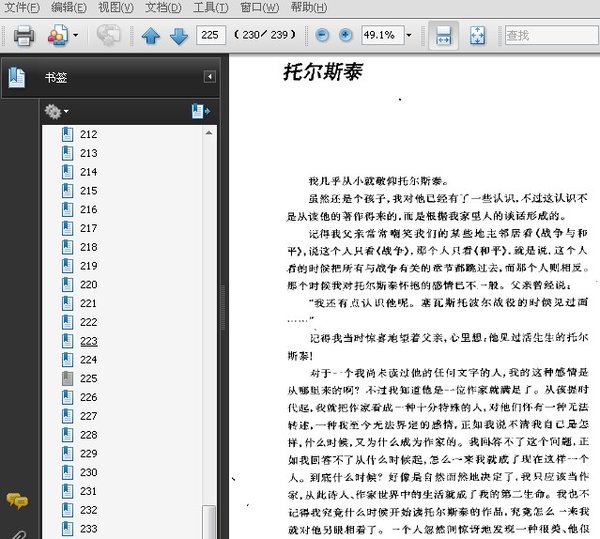Select bookmark 217

click(x=89, y=228)
